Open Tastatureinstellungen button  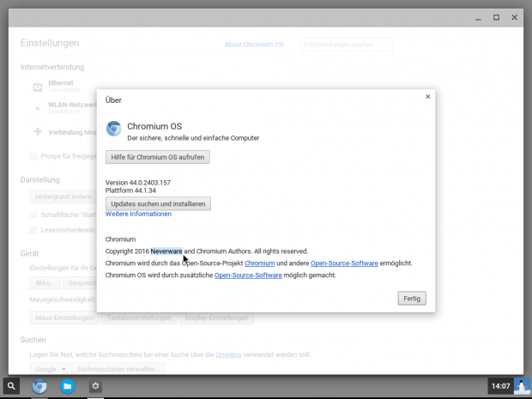[x=139, y=317]
